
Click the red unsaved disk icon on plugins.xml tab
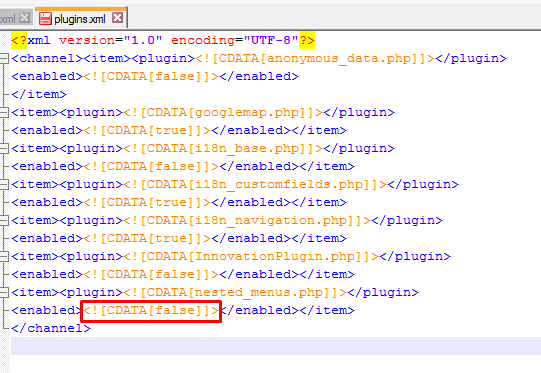point(45,19)
